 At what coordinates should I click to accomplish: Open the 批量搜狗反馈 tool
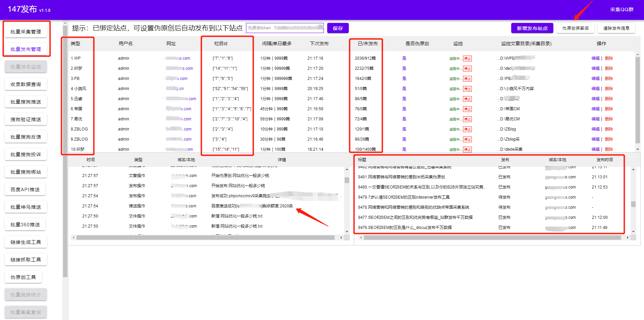click(x=26, y=137)
